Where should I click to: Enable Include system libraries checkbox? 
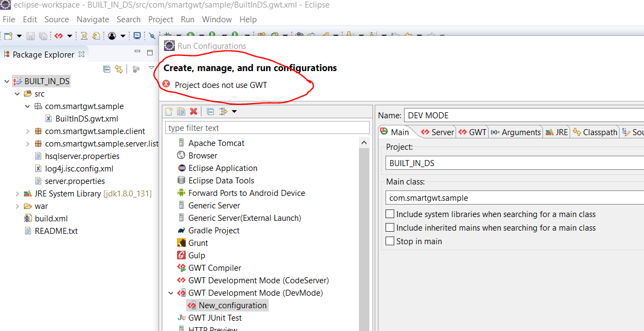pyautogui.click(x=390, y=214)
